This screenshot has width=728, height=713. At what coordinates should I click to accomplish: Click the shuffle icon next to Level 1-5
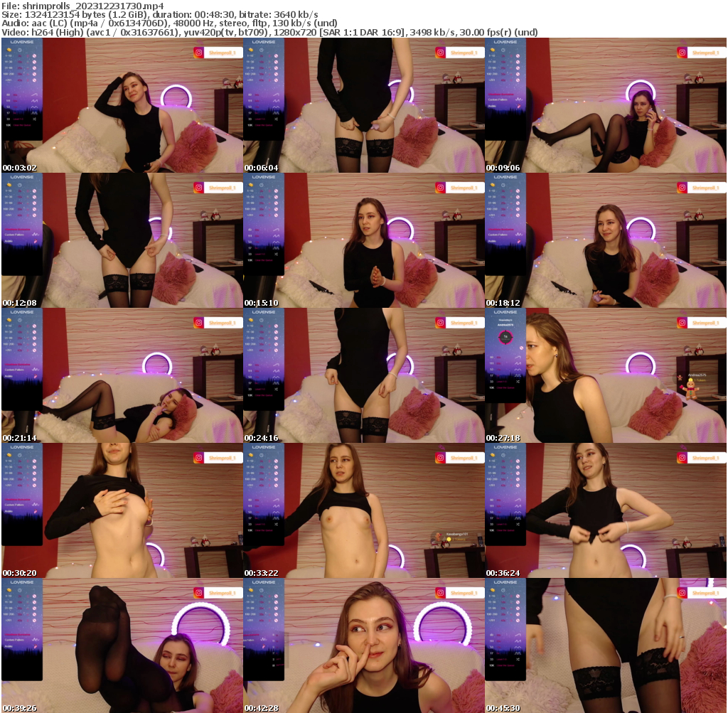pos(34,119)
